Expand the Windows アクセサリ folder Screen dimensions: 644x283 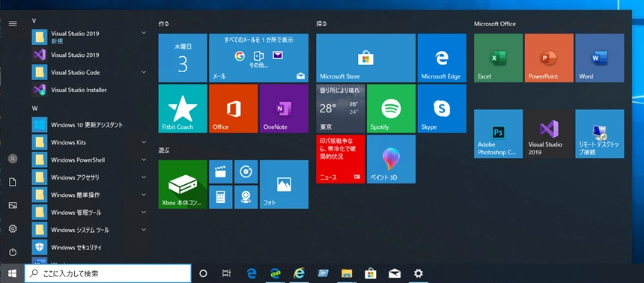[91, 177]
